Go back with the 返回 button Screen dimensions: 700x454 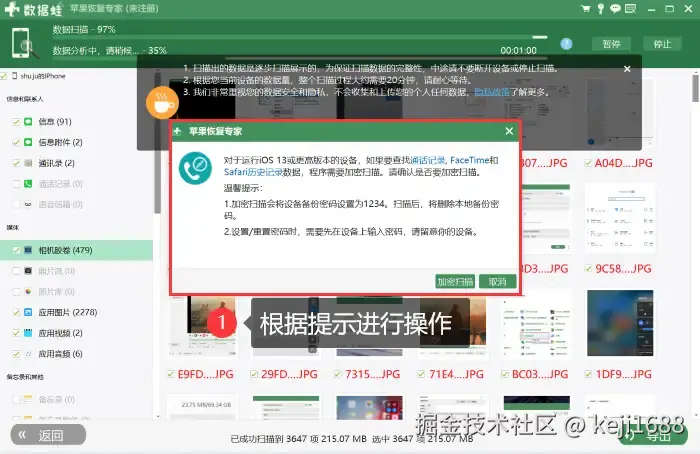pyautogui.click(x=48, y=435)
